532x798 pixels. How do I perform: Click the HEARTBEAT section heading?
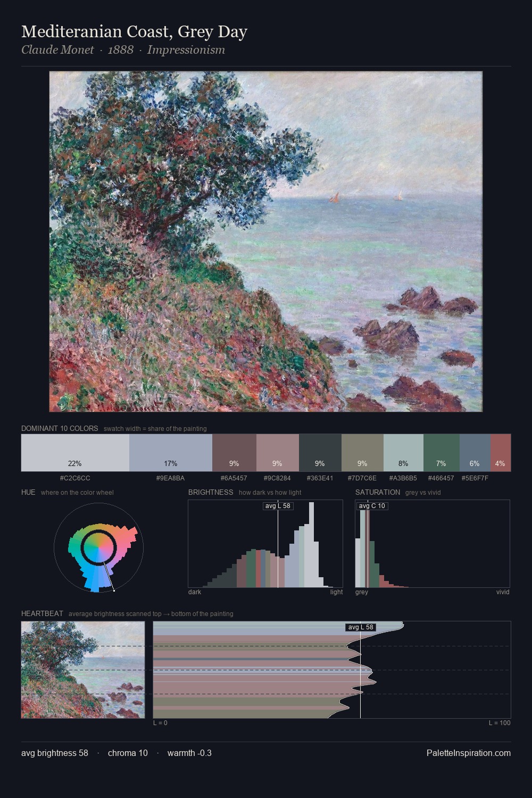coord(42,613)
